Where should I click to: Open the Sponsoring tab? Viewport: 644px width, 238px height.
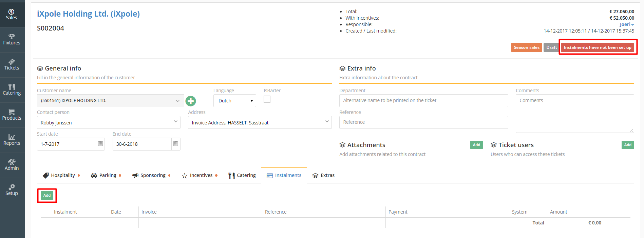coord(151,175)
